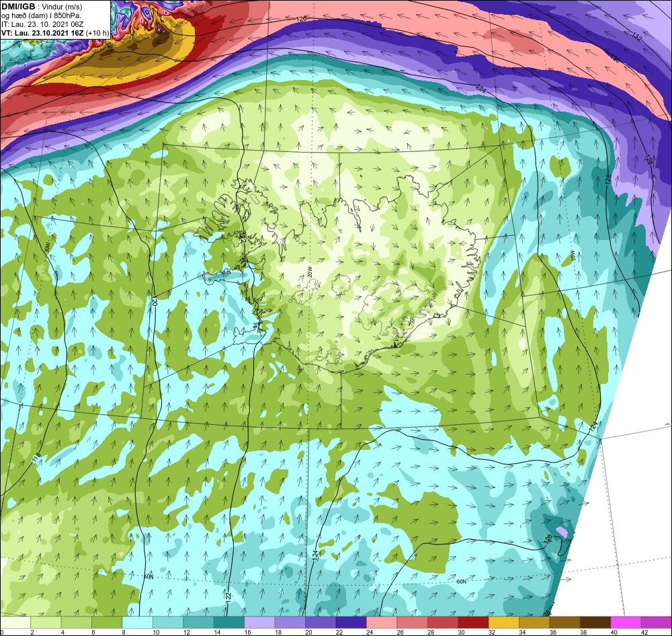Click the salmon 26–28 m/s legend swatch
This screenshot has width=672, height=636.
click(413, 623)
